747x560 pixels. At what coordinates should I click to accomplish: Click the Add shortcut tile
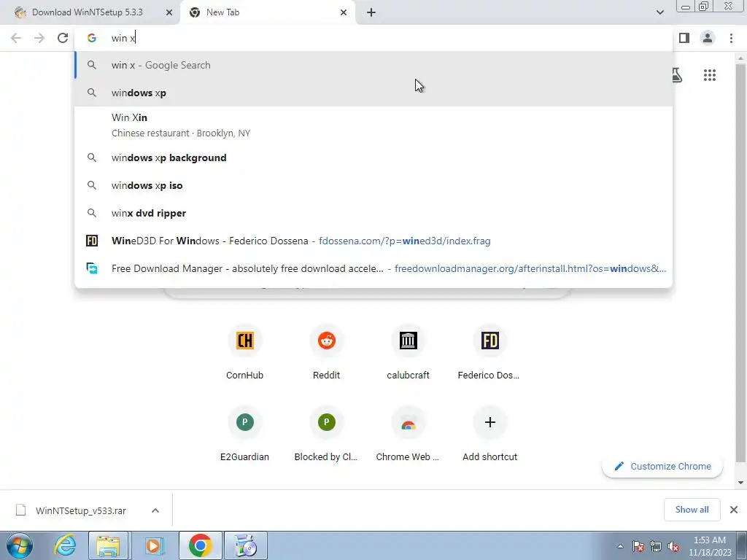click(x=489, y=433)
